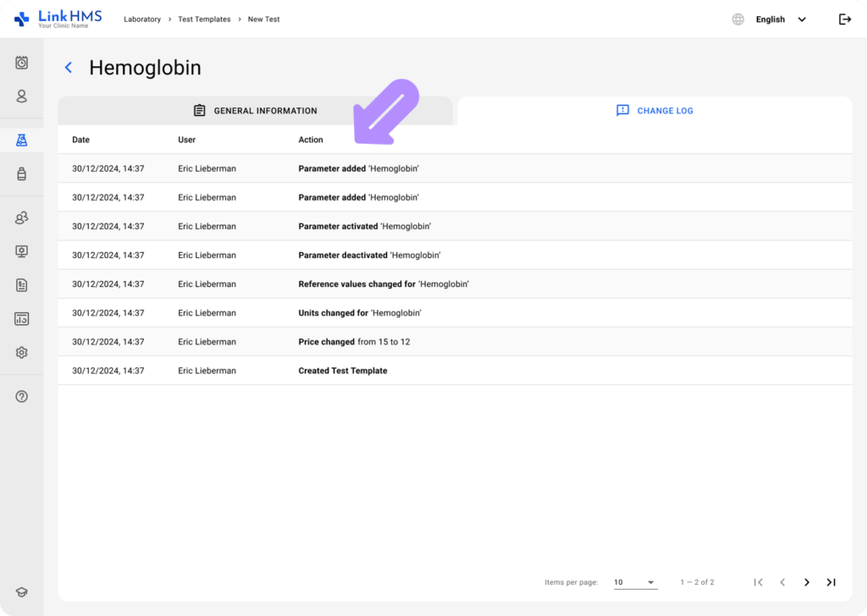Open the Patients section via person icon
The image size is (867, 616).
click(x=21, y=96)
